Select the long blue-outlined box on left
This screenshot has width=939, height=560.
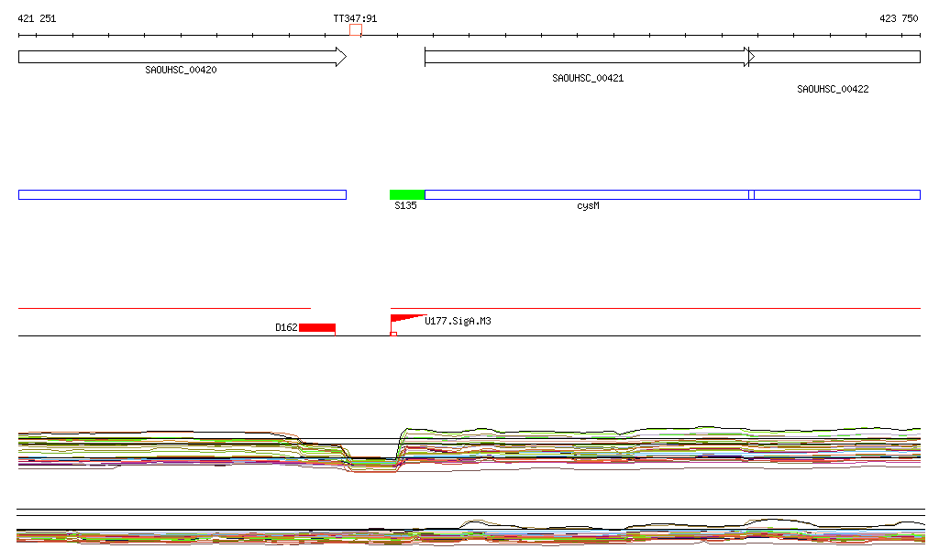(x=182, y=194)
